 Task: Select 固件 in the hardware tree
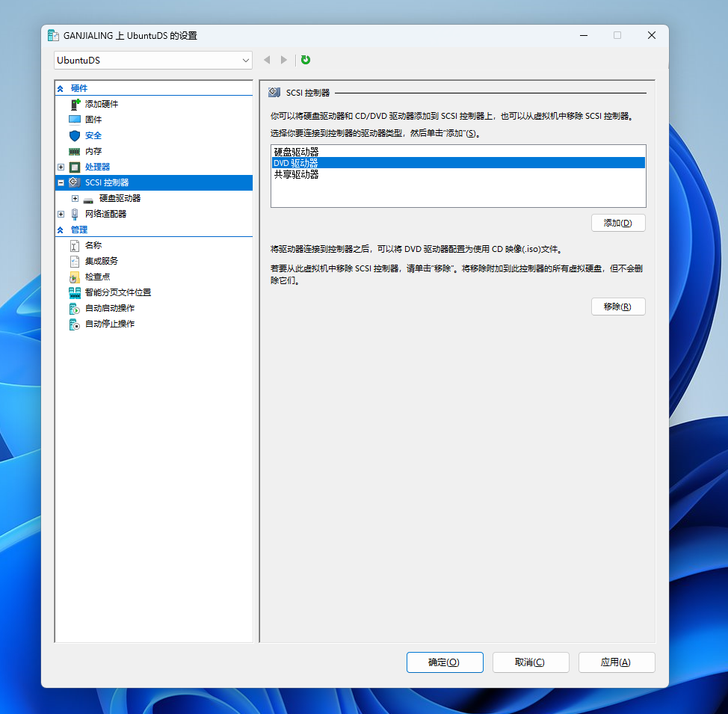93,120
